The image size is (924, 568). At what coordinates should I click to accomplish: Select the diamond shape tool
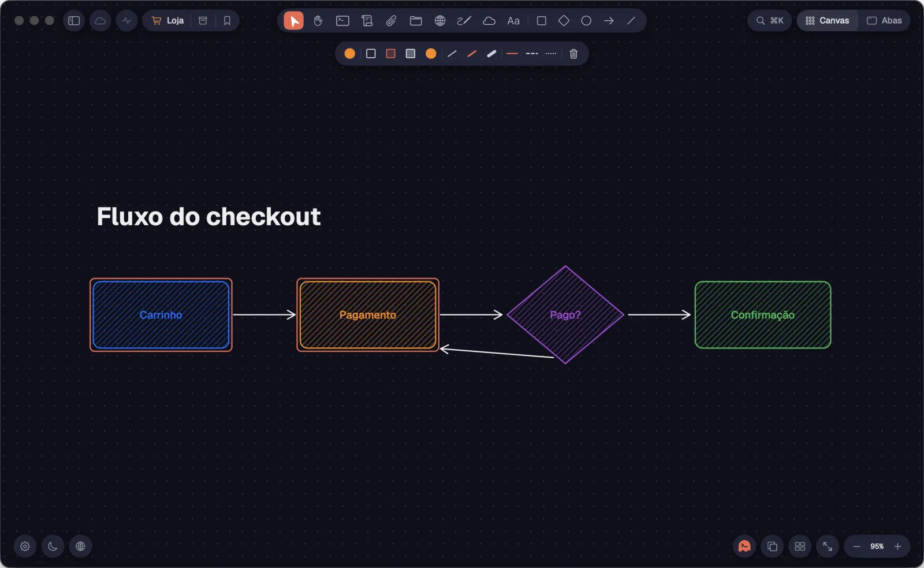click(564, 21)
